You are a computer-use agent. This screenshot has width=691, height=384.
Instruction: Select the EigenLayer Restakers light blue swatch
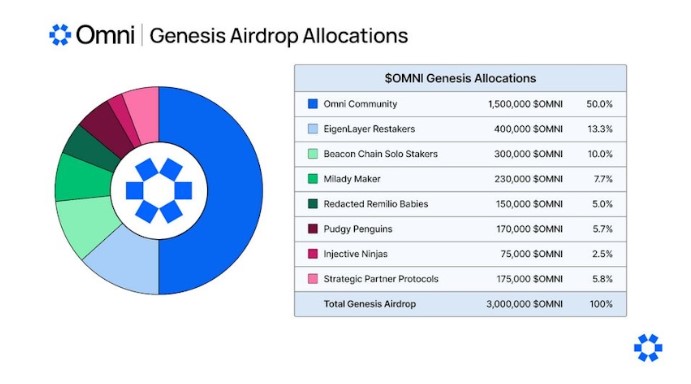[312, 129]
